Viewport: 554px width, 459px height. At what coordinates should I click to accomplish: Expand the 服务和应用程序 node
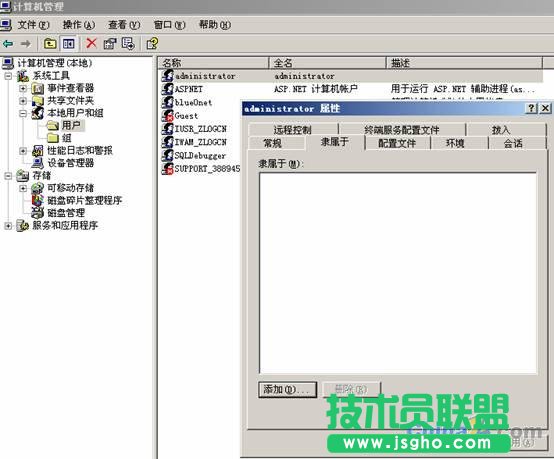click(8, 225)
